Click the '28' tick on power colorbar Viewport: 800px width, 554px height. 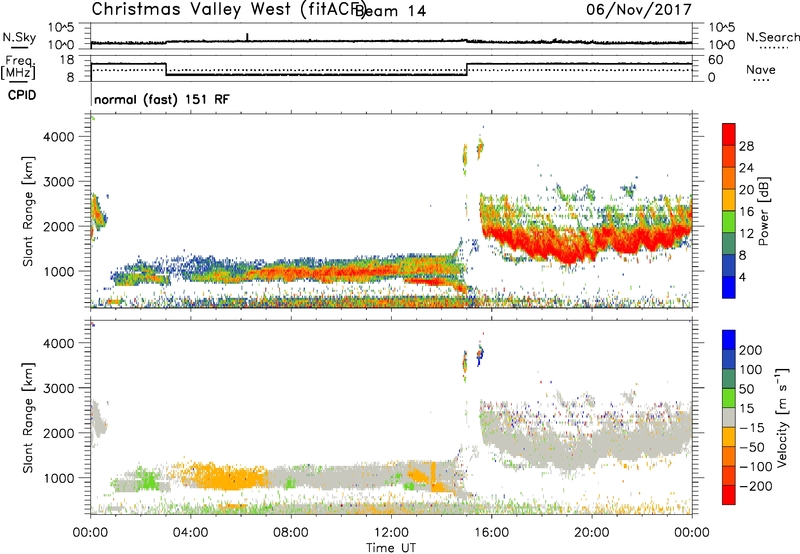[746, 146]
